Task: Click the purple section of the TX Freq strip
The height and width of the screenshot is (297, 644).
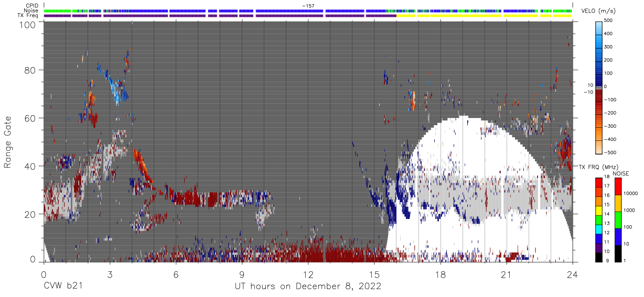Action: point(220,16)
